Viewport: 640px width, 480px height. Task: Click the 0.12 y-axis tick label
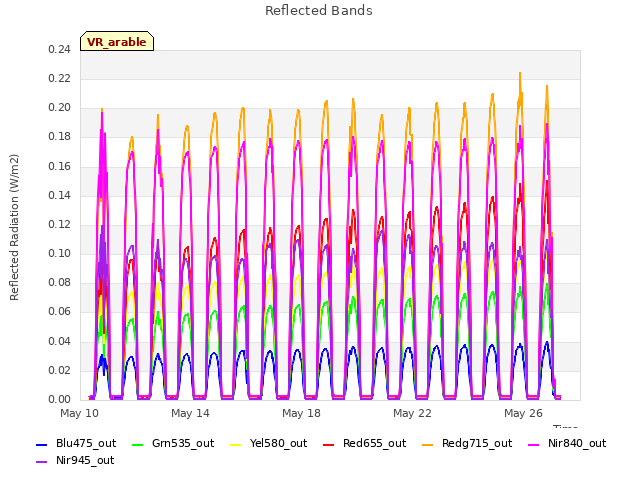click(60, 224)
